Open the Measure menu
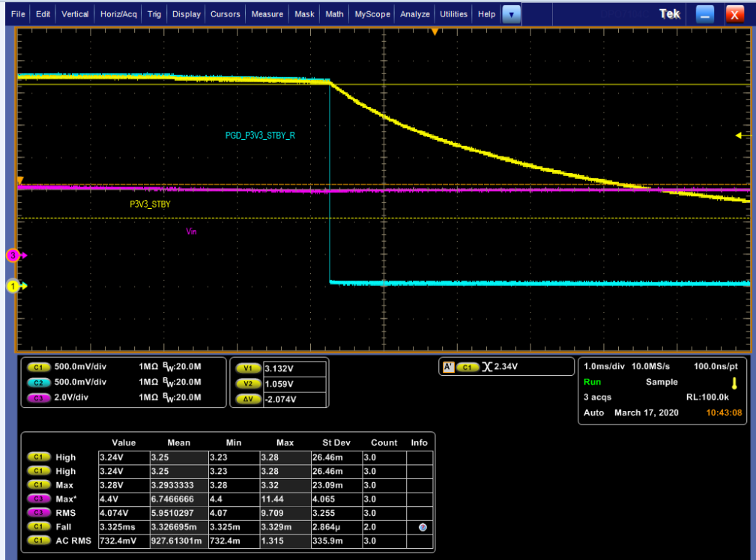756x560 pixels. point(267,14)
